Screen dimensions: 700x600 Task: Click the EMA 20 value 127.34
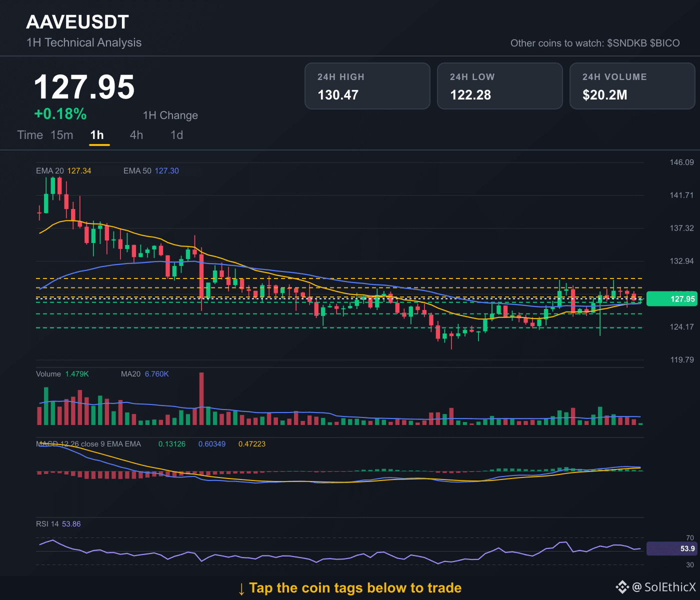pyautogui.click(x=79, y=171)
